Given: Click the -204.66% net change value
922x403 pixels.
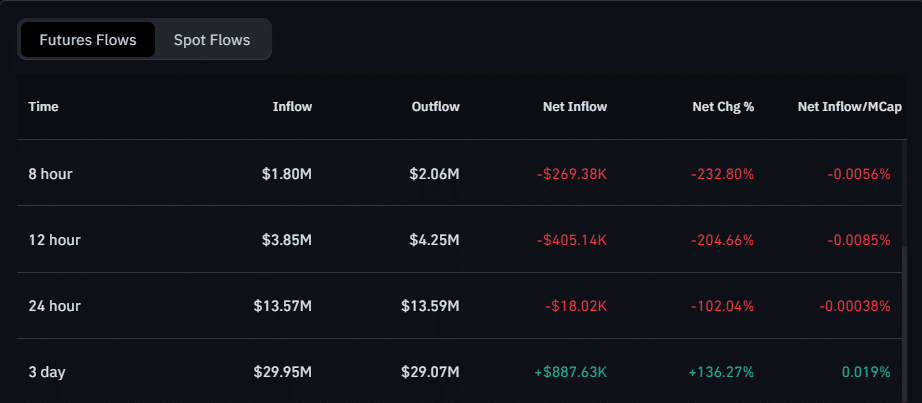Looking at the screenshot, I should tap(720, 240).
